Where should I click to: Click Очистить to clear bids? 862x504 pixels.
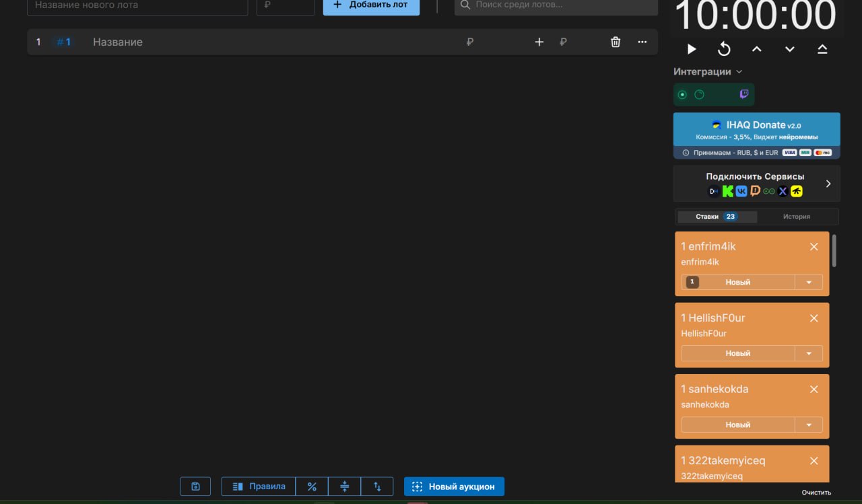point(816,493)
